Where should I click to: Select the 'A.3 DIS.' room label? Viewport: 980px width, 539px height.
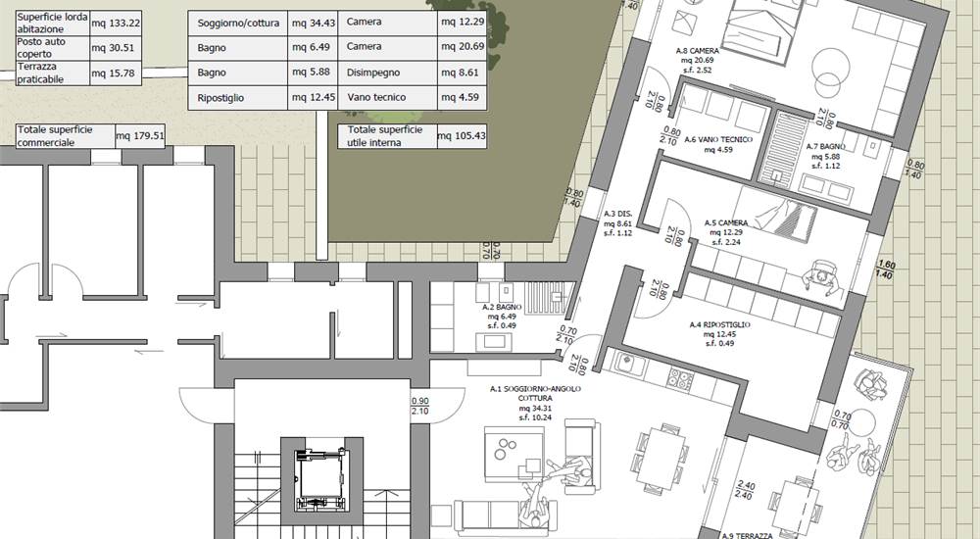(617, 214)
